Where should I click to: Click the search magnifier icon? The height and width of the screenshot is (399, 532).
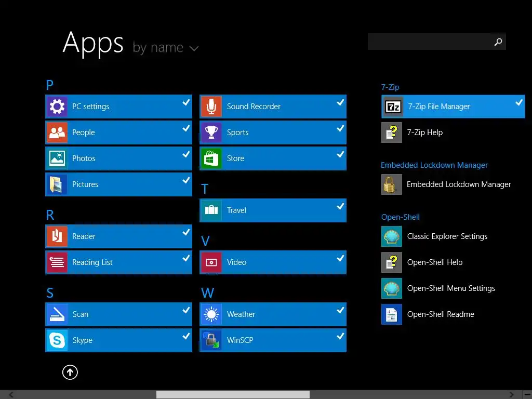point(498,42)
